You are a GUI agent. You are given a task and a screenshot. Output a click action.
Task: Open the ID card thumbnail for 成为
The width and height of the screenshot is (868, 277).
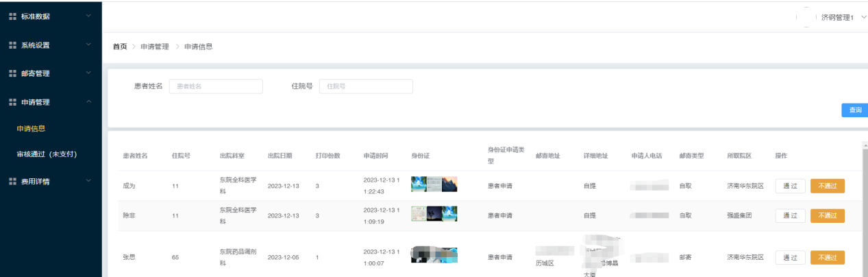pos(434,184)
